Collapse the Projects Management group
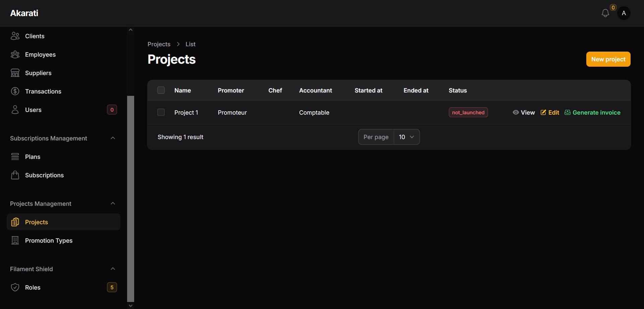Image resolution: width=644 pixels, height=309 pixels. coord(113,203)
